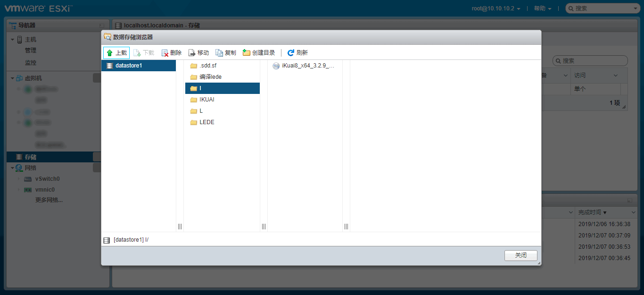Open the .sdd.sf folder

pos(222,66)
